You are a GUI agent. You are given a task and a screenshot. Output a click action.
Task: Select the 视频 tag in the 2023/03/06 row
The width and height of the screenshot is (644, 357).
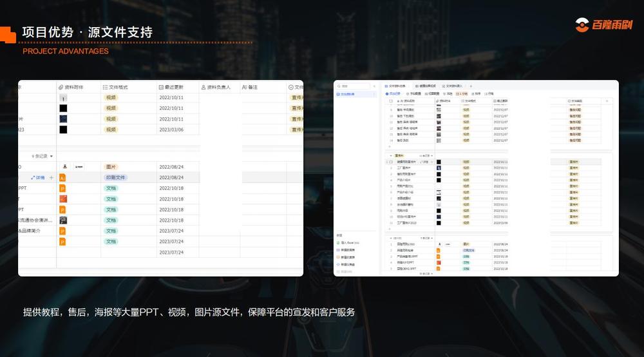(x=111, y=130)
